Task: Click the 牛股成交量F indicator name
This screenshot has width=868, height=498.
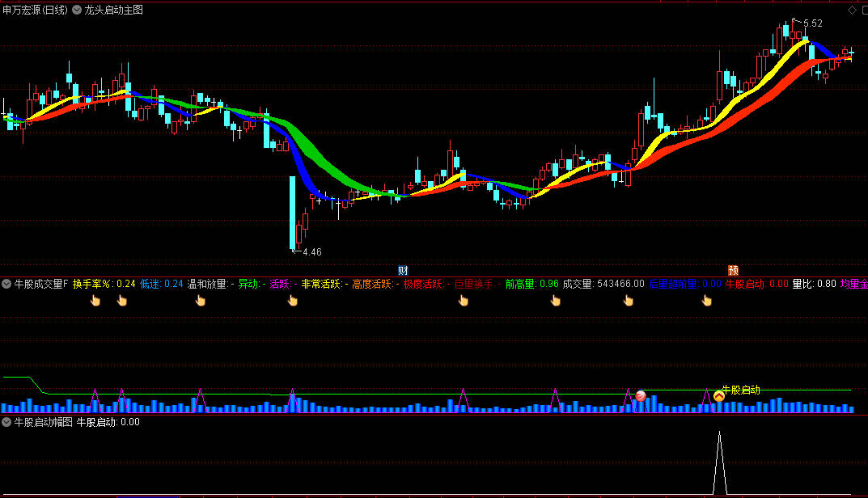Action: coord(41,284)
